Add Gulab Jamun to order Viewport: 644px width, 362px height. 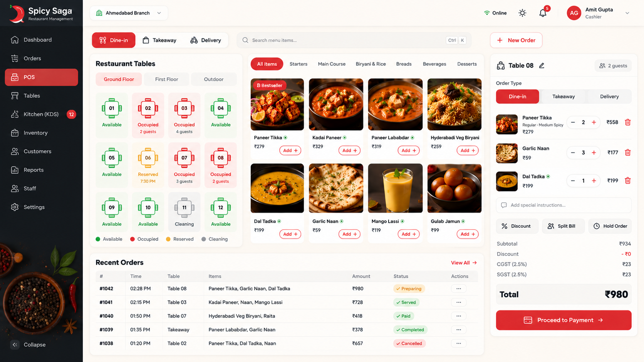468,234
